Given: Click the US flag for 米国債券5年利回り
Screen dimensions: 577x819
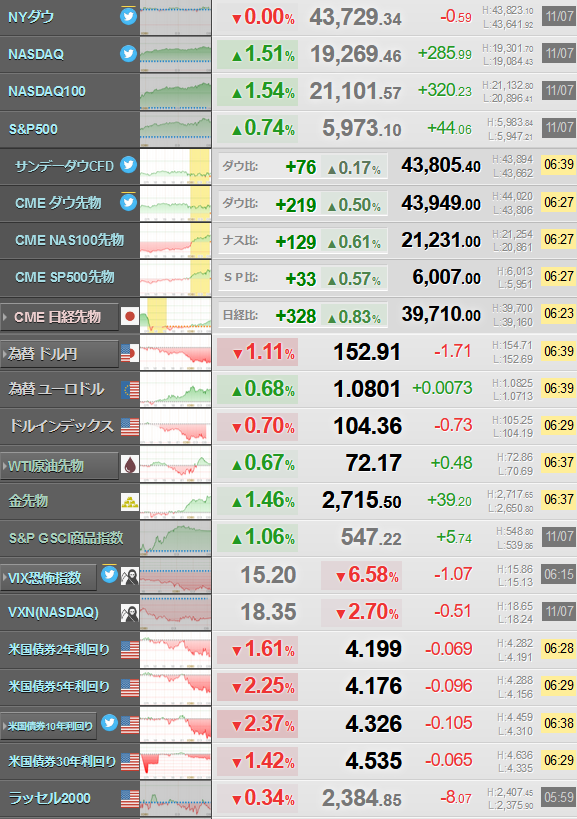Looking at the screenshot, I should click(x=130, y=687).
